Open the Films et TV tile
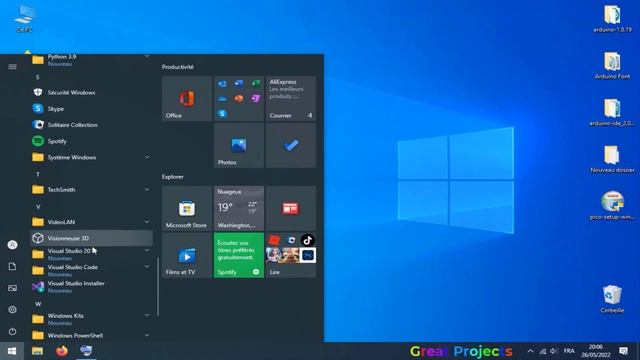640x360 pixels. click(187, 255)
